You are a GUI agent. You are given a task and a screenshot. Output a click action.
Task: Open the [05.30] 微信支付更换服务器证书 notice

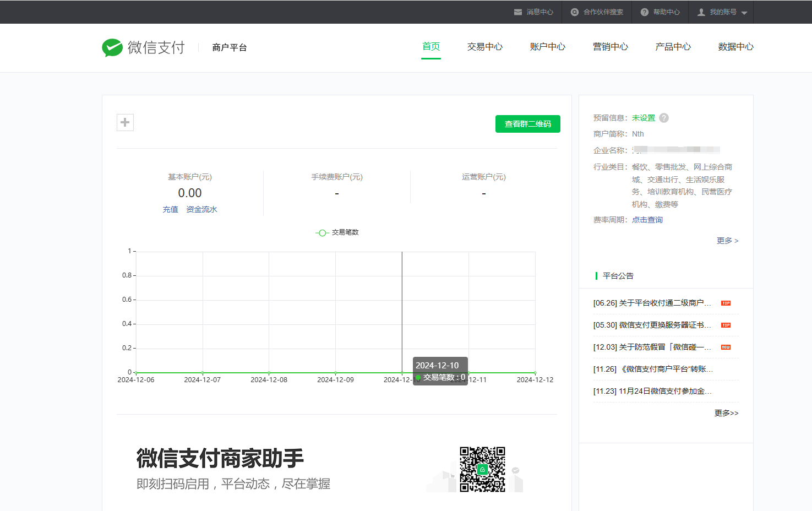[x=652, y=325]
